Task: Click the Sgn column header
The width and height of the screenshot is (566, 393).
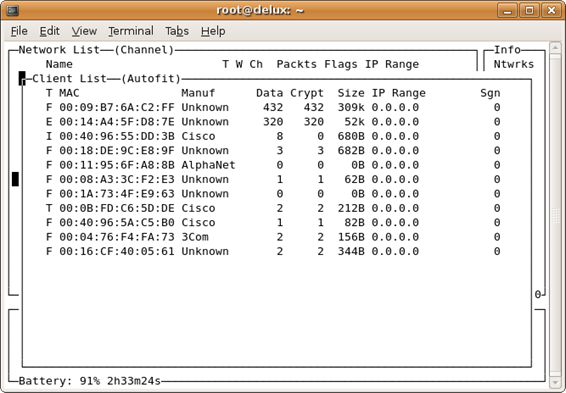Action: point(490,93)
